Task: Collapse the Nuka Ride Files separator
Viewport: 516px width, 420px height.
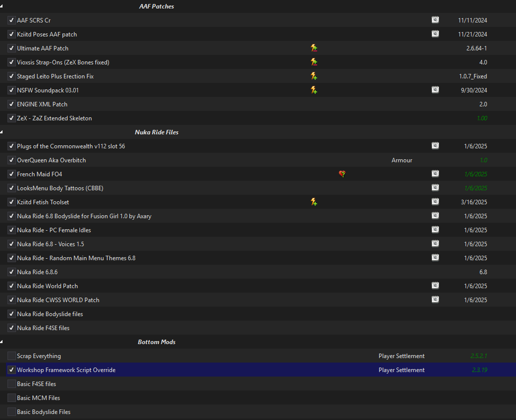Action: point(1,132)
